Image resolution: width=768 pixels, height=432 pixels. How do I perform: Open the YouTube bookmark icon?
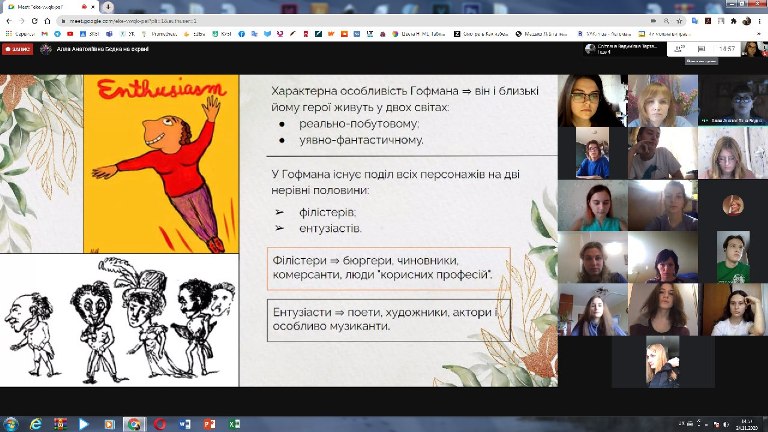(x=70, y=34)
